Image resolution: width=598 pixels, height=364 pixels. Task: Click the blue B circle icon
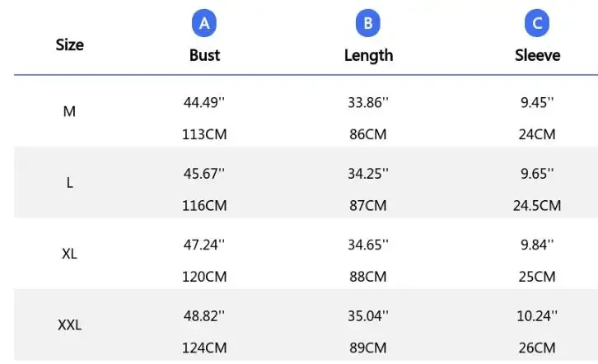(368, 24)
